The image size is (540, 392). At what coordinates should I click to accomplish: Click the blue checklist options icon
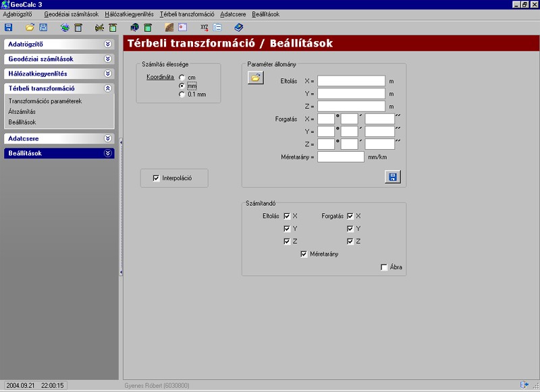click(217, 28)
